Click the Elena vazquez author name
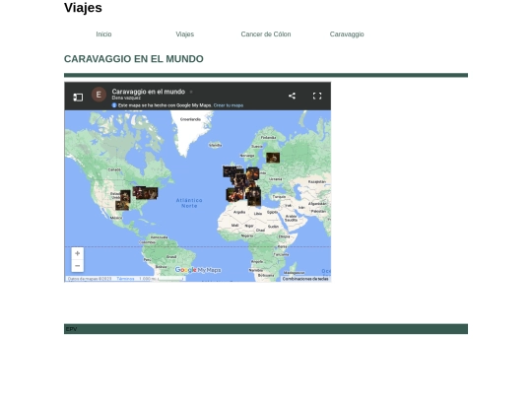The image size is (532, 399). click(126, 99)
